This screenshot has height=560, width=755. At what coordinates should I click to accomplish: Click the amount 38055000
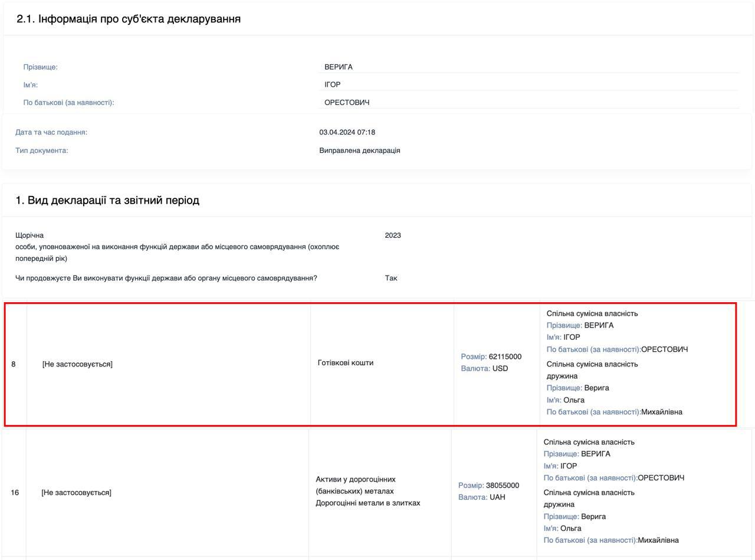coord(502,485)
